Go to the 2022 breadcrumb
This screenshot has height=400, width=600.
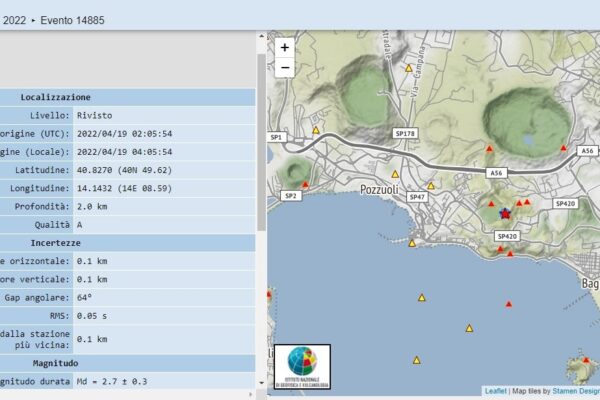coord(14,20)
